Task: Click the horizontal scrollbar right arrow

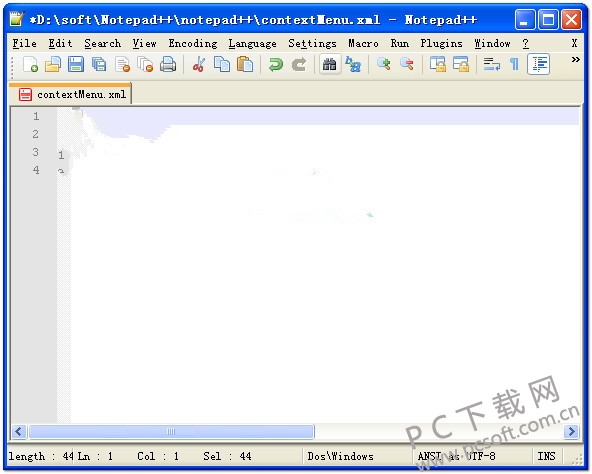Action: click(x=571, y=431)
